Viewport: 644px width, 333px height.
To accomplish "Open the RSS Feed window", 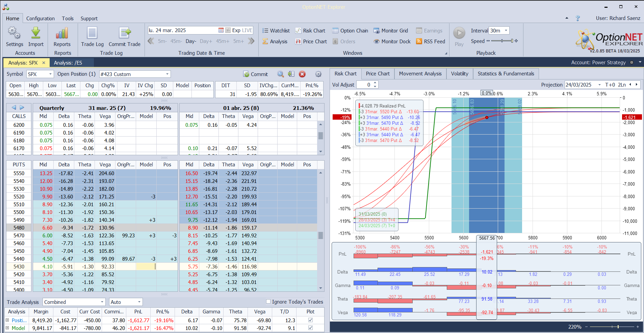I will [431, 42].
